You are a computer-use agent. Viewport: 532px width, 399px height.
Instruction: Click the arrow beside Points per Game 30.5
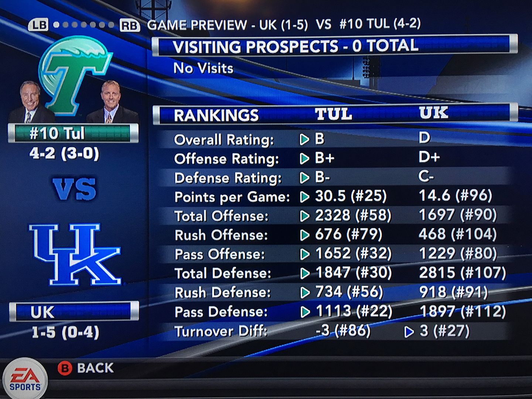click(304, 197)
